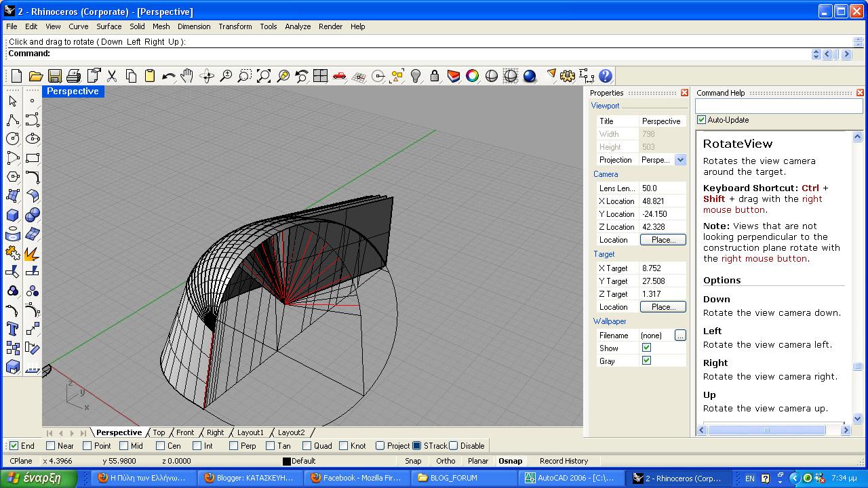Open the Projection dropdown
Screen dimensions: 868x488
[680, 160]
